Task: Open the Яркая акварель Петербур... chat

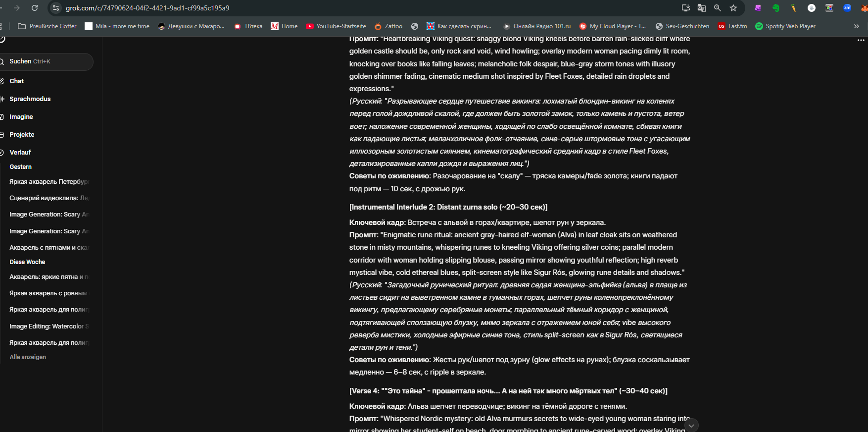Action: tap(49, 182)
